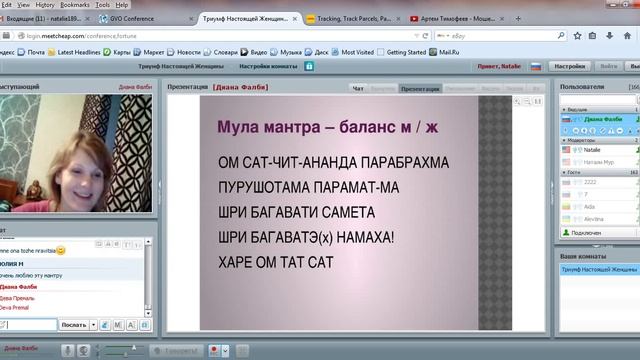Select user Alevtina in guests list
The height and width of the screenshot is (360, 640).
(599, 219)
